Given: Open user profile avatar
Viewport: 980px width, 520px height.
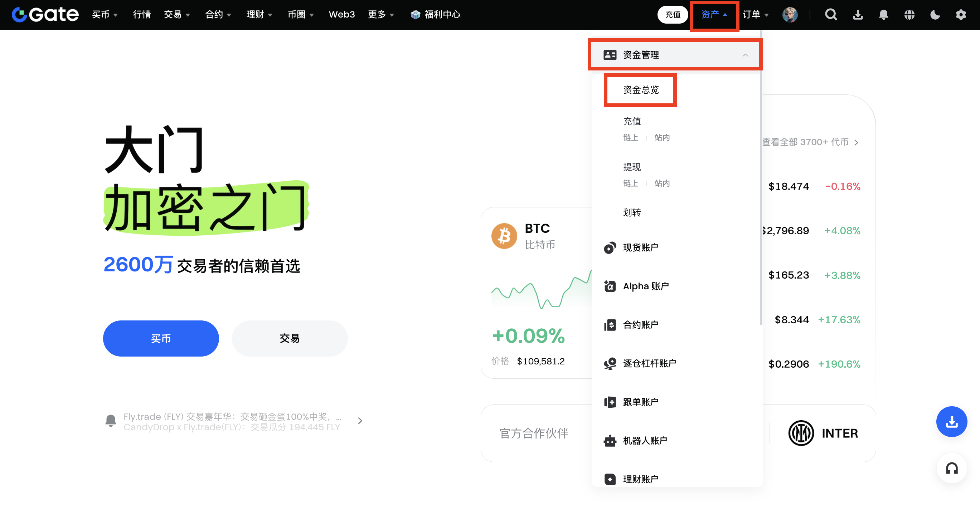Looking at the screenshot, I should (790, 15).
